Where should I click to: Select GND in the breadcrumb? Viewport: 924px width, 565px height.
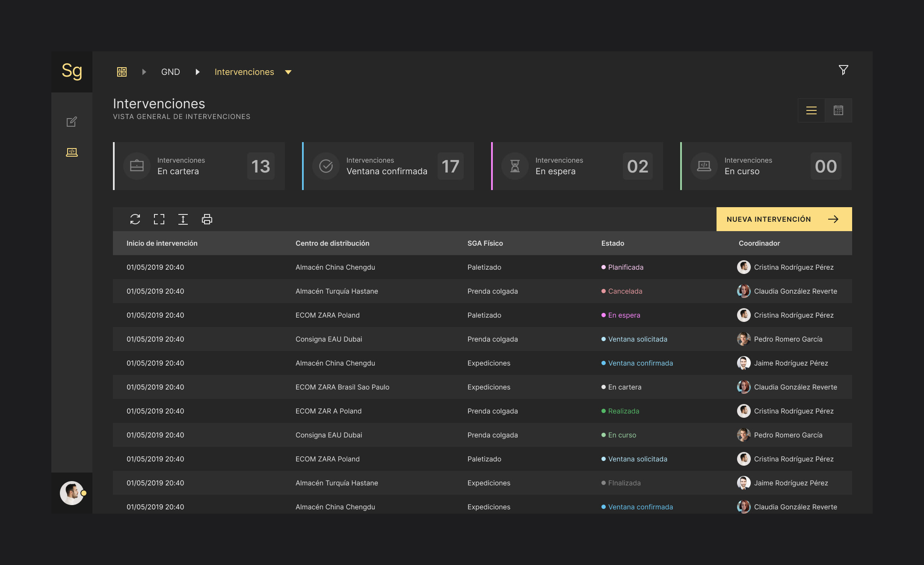click(x=170, y=72)
